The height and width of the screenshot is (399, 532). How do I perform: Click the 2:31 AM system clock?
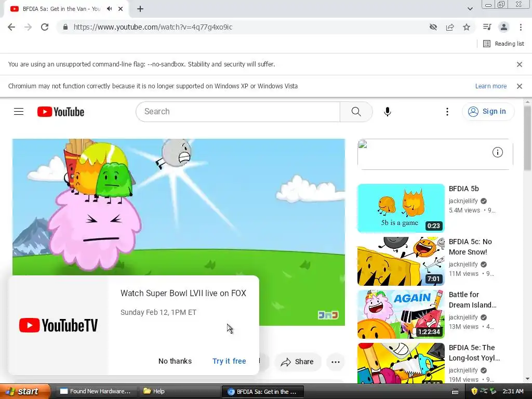coord(513,392)
